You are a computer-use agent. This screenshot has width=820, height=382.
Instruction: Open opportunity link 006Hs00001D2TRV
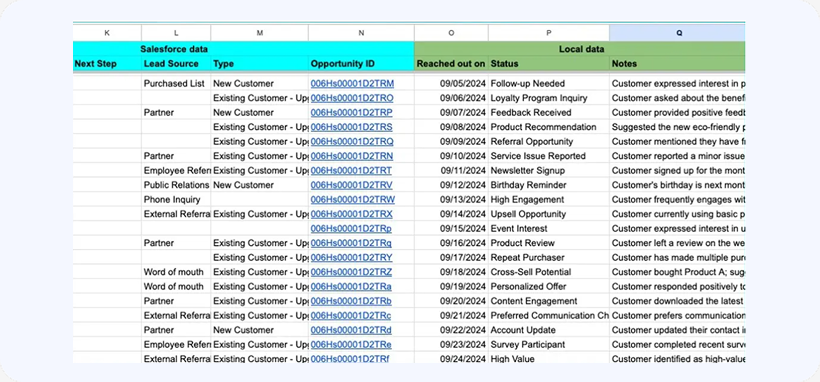pyautogui.click(x=351, y=185)
